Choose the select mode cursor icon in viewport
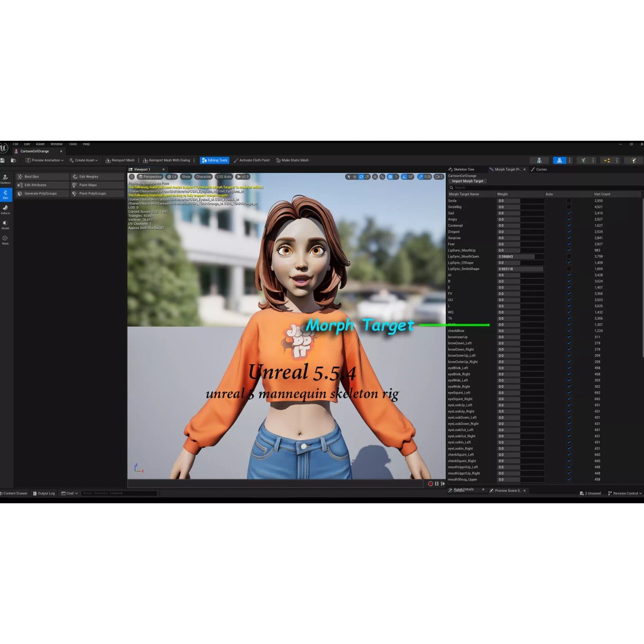This screenshot has width=644, height=644. pyautogui.click(x=349, y=177)
